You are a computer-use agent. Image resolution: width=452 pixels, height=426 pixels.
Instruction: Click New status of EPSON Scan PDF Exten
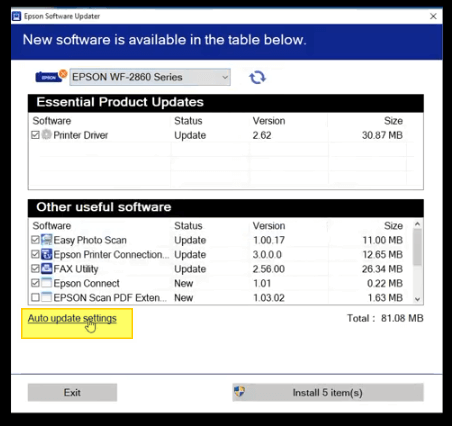pos(184,297)
